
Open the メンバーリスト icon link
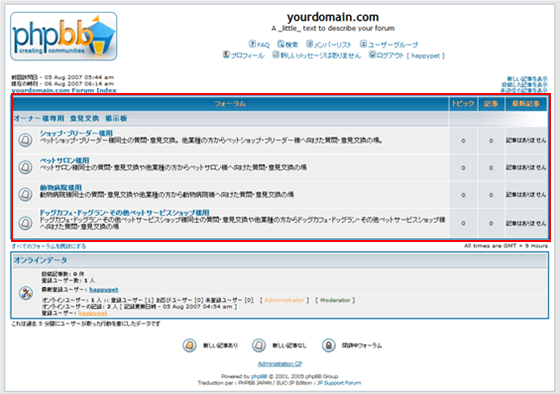309,44
